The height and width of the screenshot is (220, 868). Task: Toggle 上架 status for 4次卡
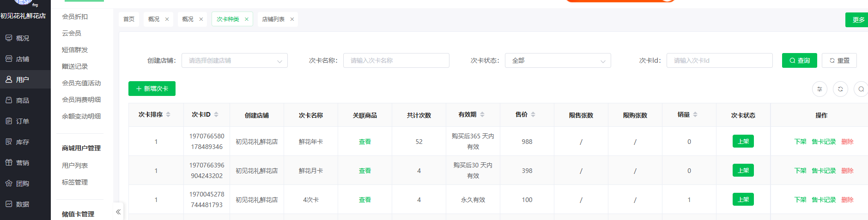coord(743,200)
